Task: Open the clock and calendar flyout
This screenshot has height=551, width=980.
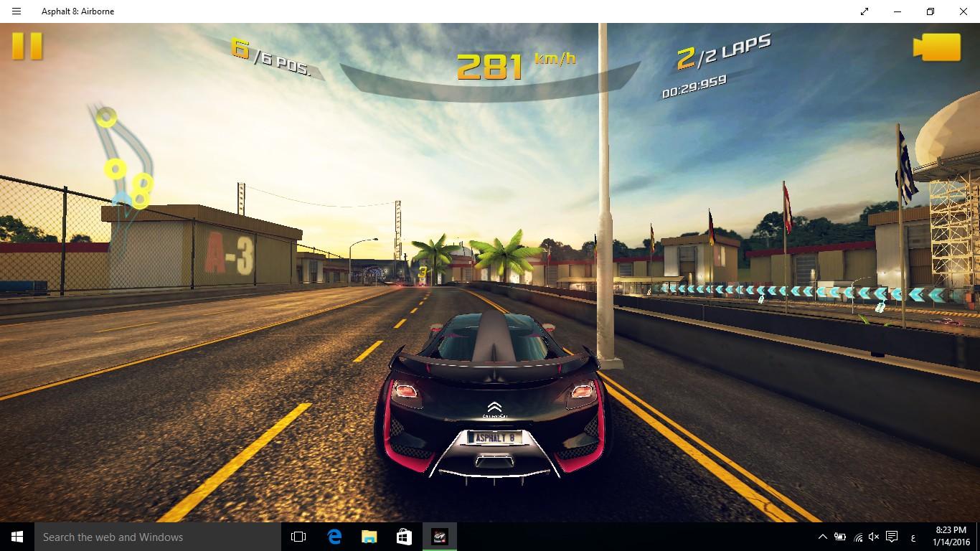Action: click(x=949, y=537)
